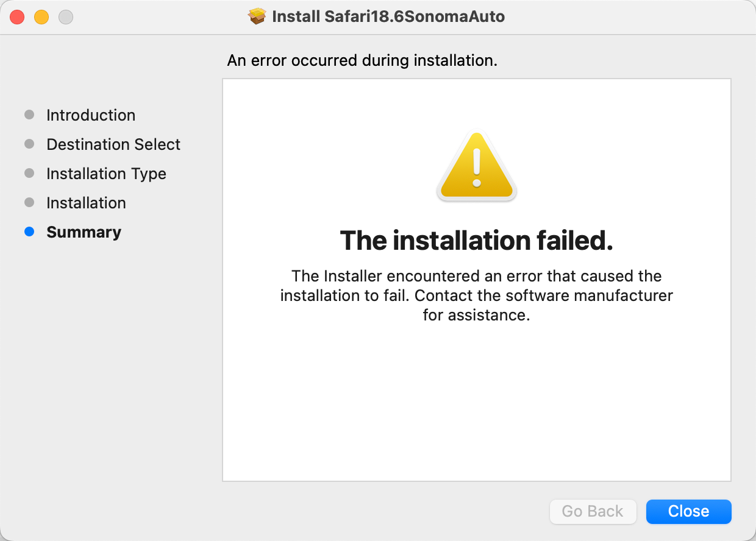756x541 pixels.
Task: Close the installer with the Close button
Action: click(x=688, y=511)
